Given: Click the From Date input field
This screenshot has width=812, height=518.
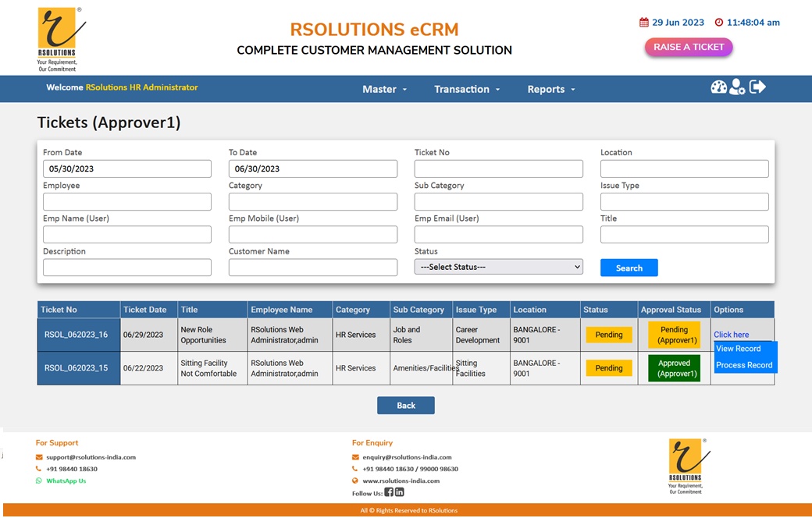Looking at the screenshot, I should click(x=126, y=169).
